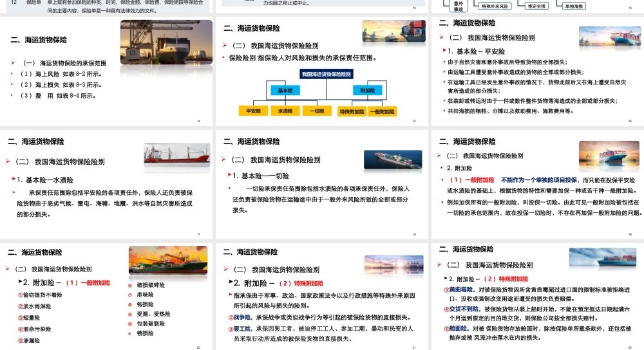Click the heading 1. 基本险—水渍险
This screenshot has width=644, height=350.
[x=45, y=180]
